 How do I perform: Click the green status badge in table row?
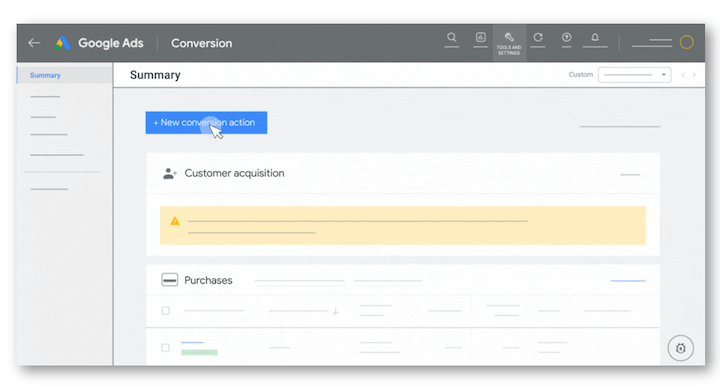pyautogui.click(x=199, y=352)
